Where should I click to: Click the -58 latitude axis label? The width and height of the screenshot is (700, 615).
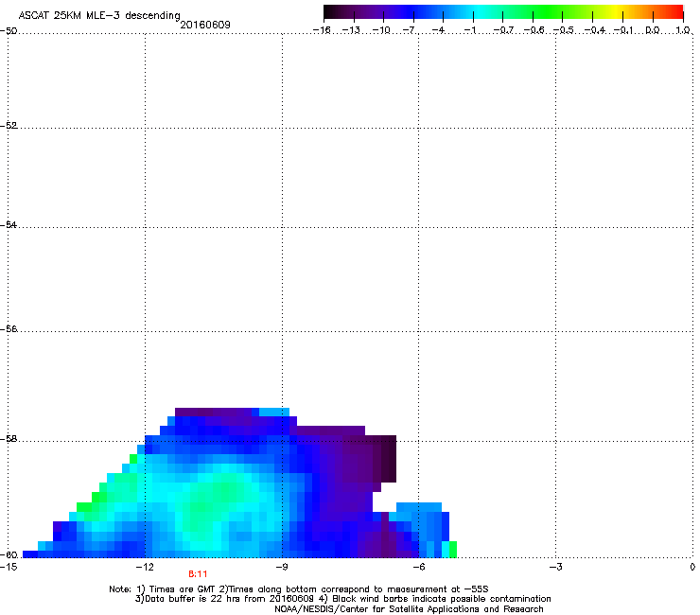tap(9, 439)
